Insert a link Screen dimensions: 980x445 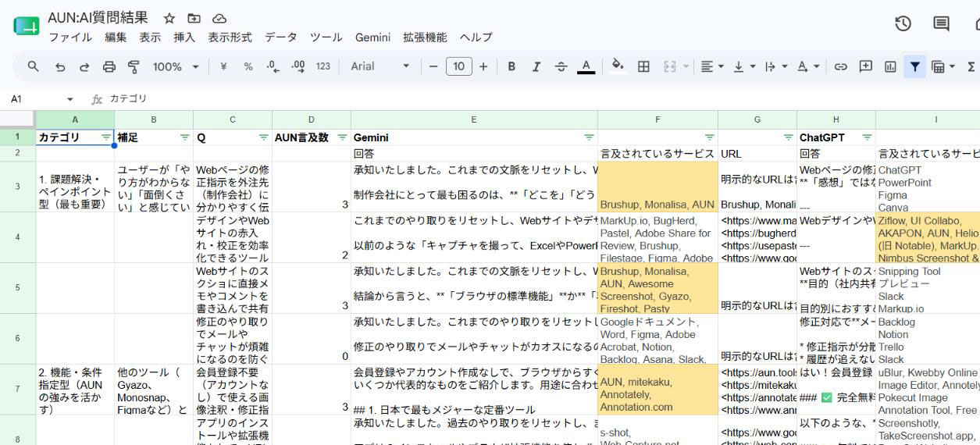click(840, 66)
